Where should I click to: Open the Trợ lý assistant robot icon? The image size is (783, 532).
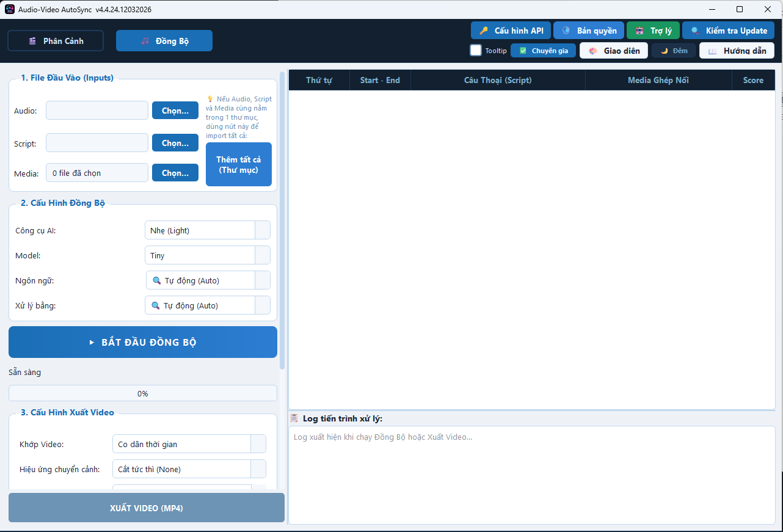(639, 31)
